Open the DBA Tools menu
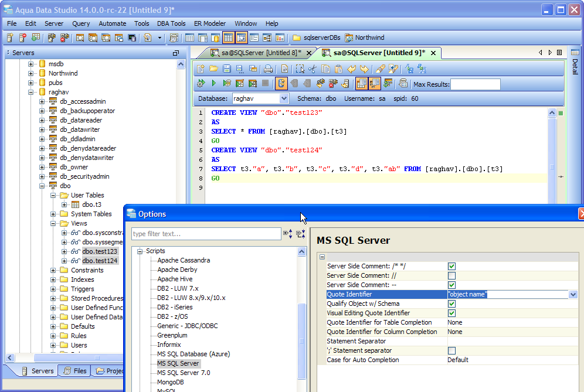This screenshot has width=584, height=392. tap(171, 23)
